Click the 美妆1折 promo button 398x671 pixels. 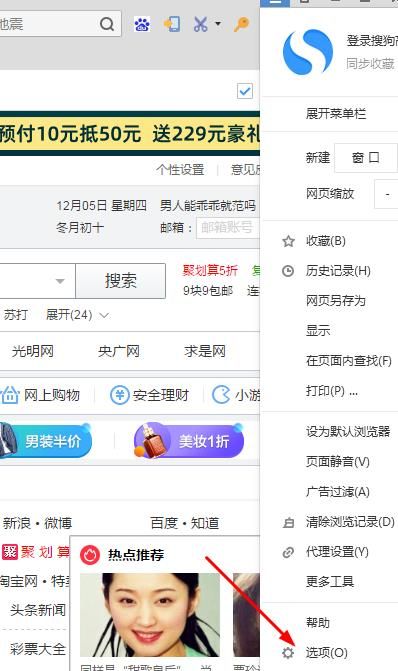click(x=189, y=440)
